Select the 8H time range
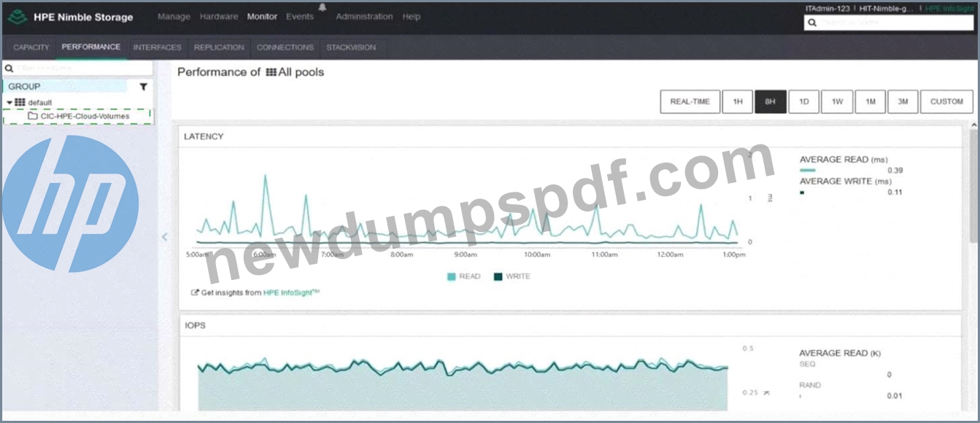This screenshot has width=980, height=423. point(771,101)
